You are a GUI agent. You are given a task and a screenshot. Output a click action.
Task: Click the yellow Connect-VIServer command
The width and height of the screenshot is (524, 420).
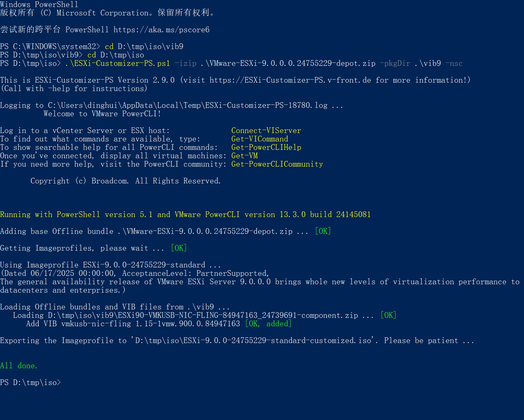(x=266, y=131)
